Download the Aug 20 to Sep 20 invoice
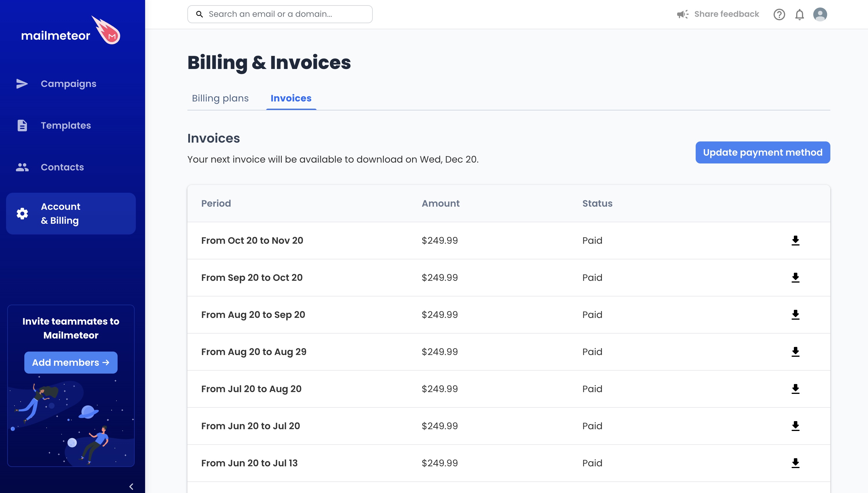Image resolution: width=868 pixels, height=493 pixels. (795, 314)
